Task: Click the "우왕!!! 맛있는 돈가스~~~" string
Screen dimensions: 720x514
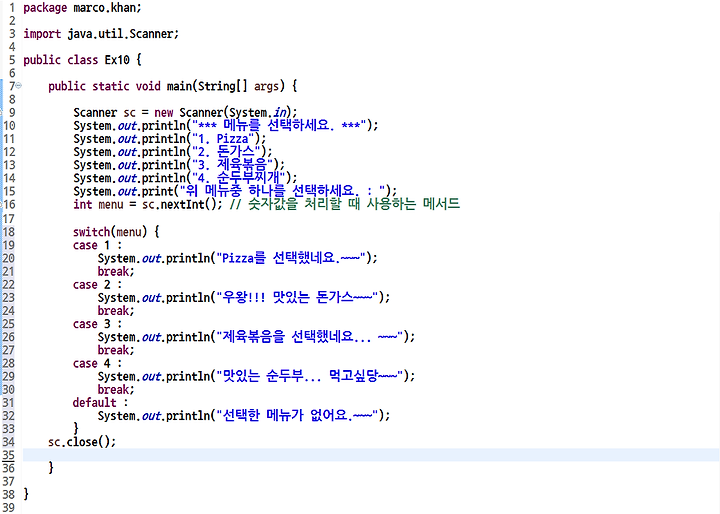Action: tap(297, 297)
